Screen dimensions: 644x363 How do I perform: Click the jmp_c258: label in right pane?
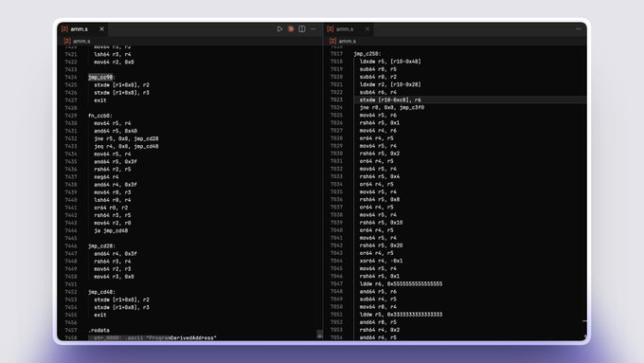point(367,54)
